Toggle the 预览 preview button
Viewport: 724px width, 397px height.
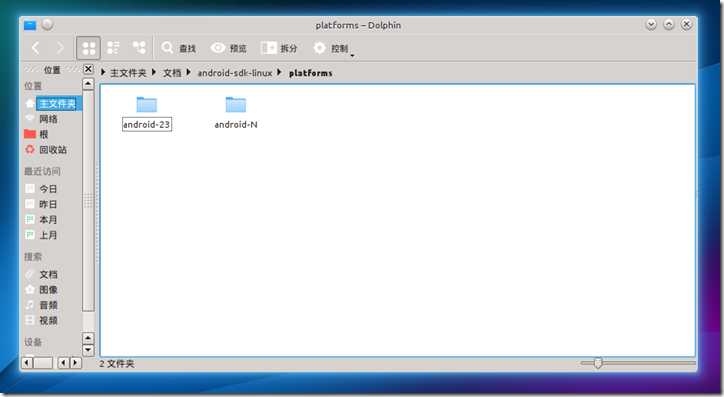229,48
